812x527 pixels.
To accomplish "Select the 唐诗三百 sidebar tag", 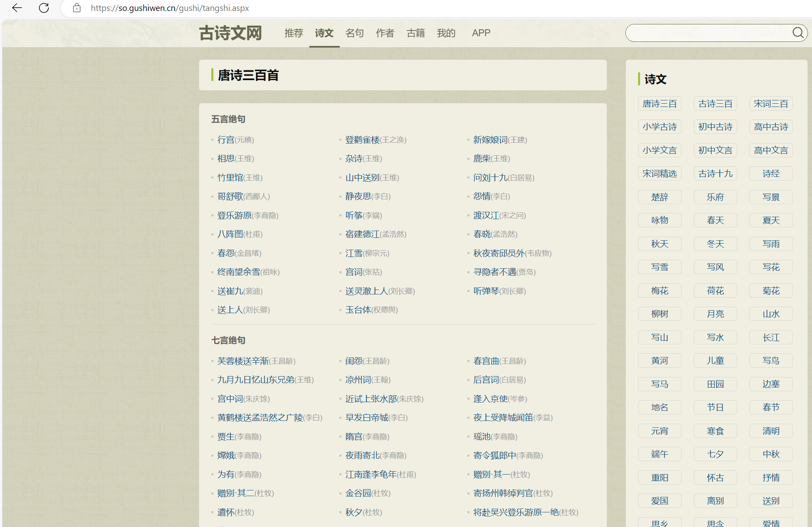I will 660,103.
